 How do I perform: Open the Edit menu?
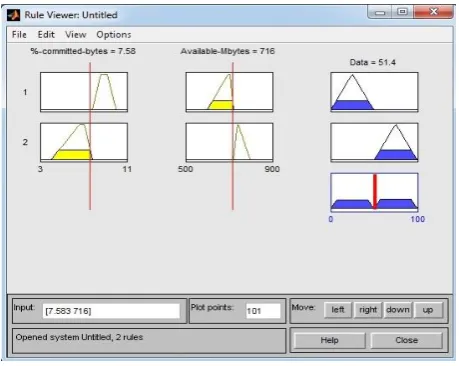tap(46, 34)
